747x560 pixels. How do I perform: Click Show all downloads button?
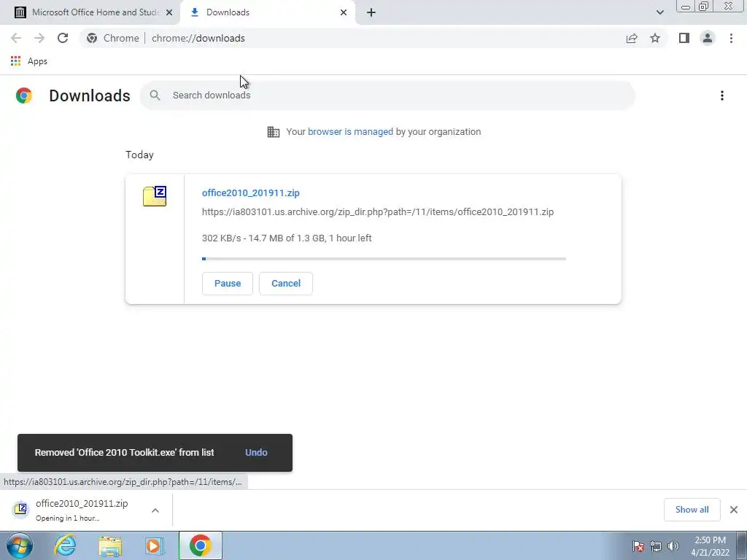coord(692,510)
